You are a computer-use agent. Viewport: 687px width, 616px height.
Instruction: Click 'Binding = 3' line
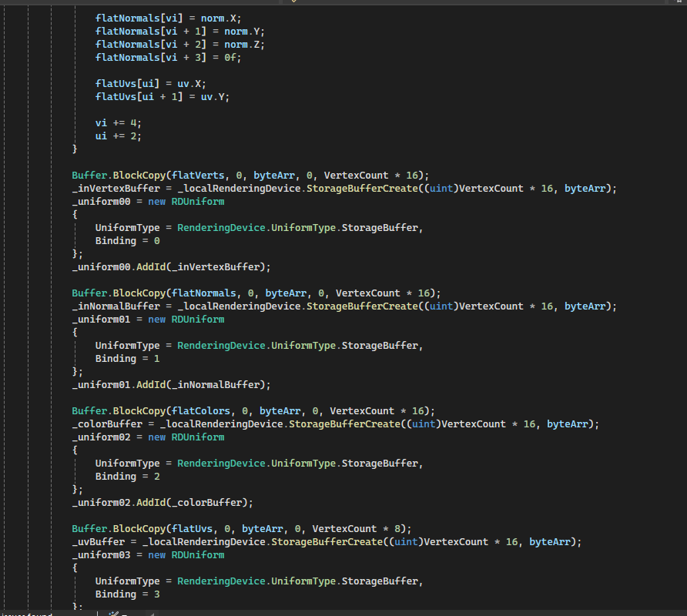128,594
